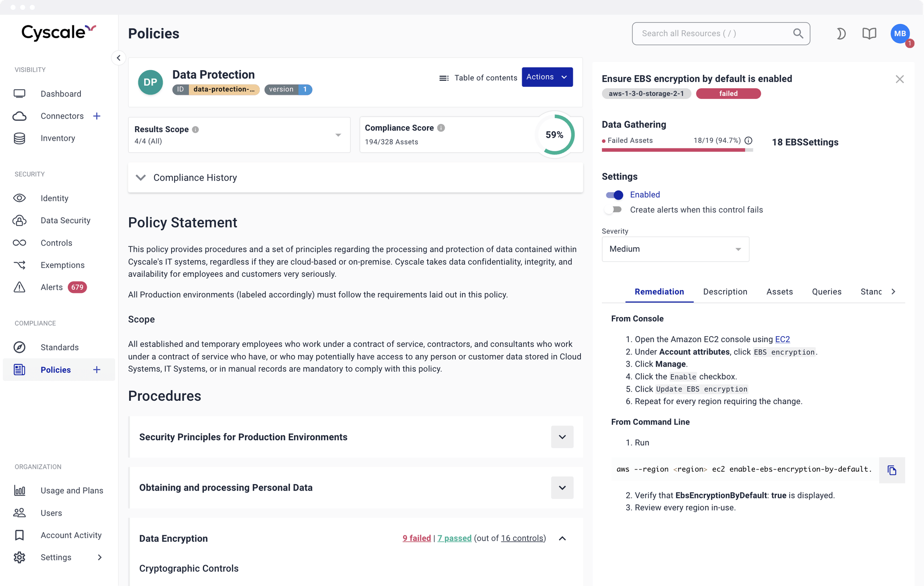
Task: Disable the Enabled control toggle
Action: pos(614,195)
